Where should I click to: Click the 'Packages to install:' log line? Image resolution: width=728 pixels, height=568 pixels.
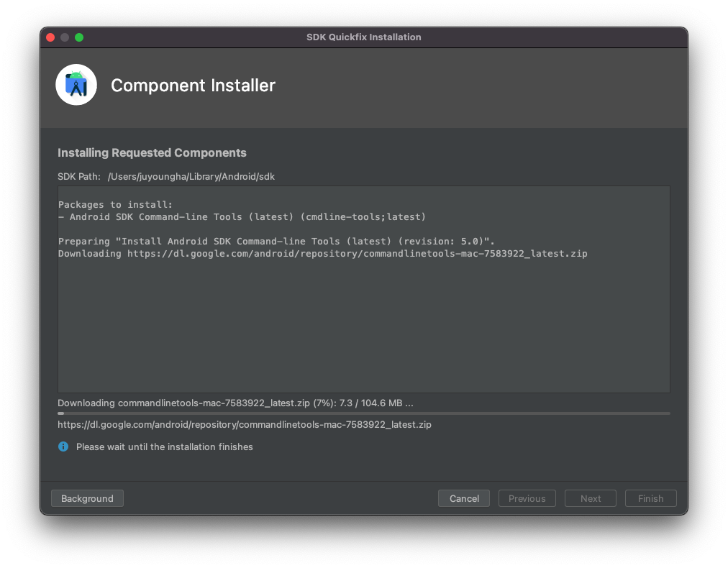pos(115,204)
